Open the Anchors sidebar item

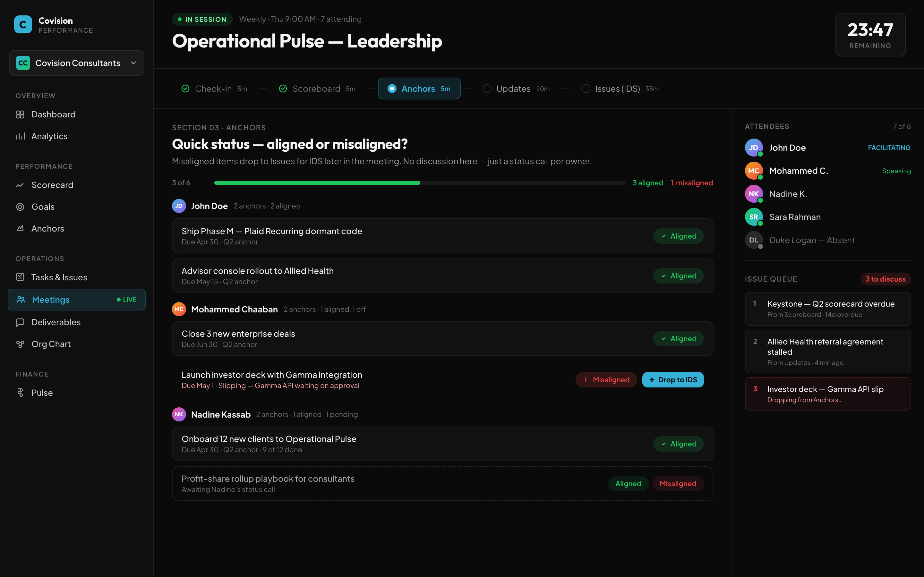pos(47,228)
